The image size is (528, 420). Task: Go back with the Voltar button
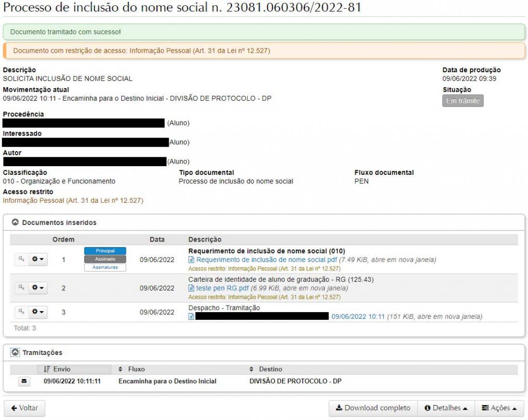24,408
